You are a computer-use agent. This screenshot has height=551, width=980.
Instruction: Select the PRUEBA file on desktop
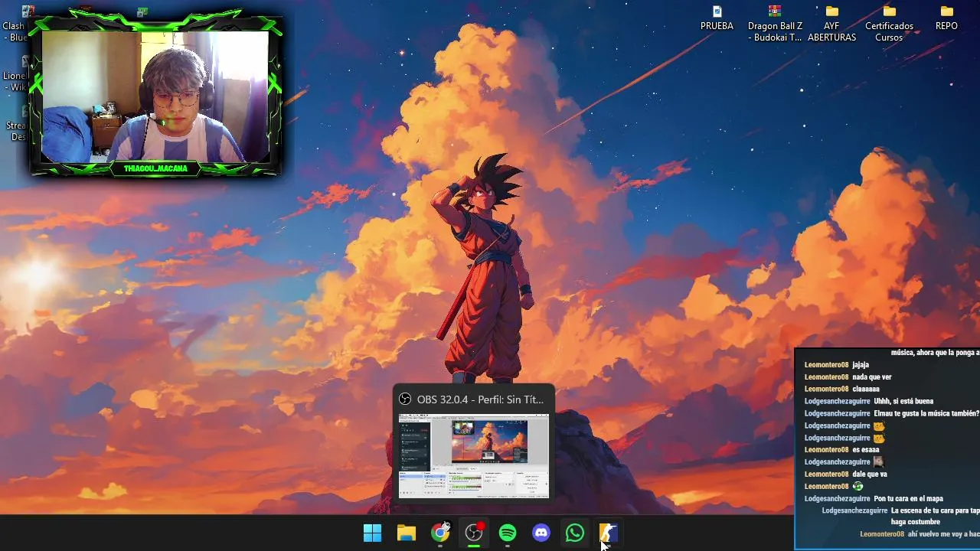(x=717, y=19)
